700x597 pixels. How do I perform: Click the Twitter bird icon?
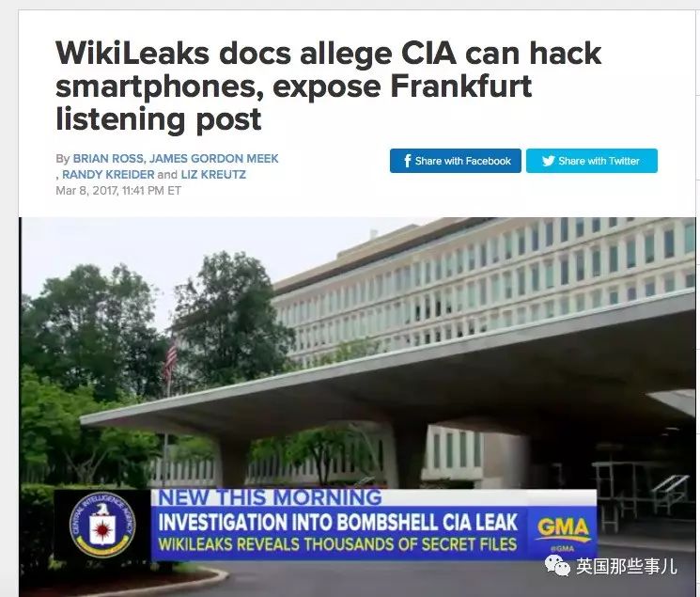(x=548, y=161)
